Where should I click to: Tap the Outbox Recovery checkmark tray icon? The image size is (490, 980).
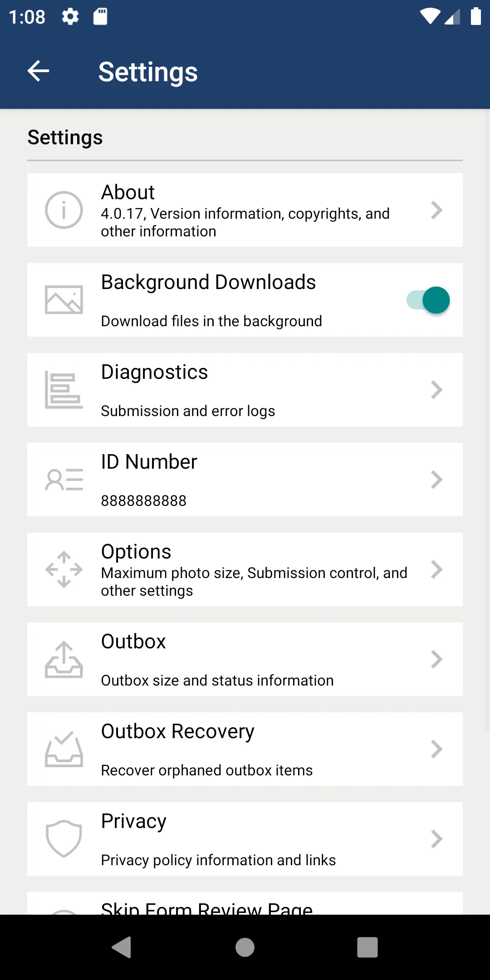(64, 749)
